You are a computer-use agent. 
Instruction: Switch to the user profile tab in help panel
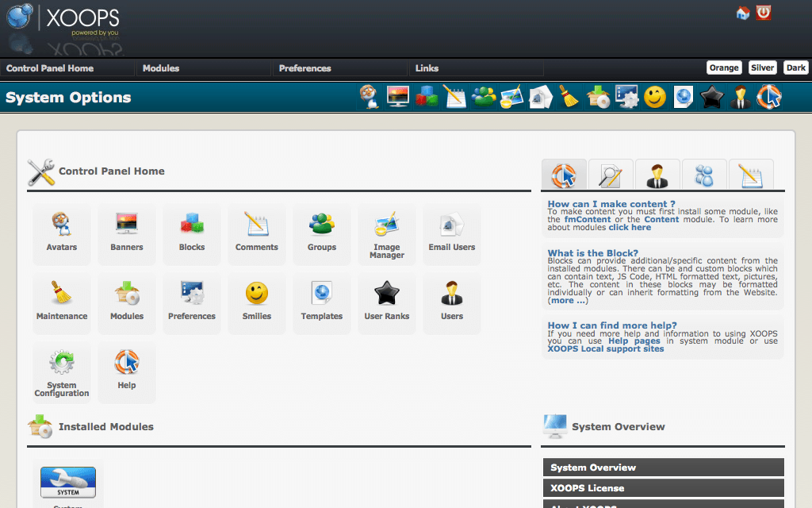[657, 174]
